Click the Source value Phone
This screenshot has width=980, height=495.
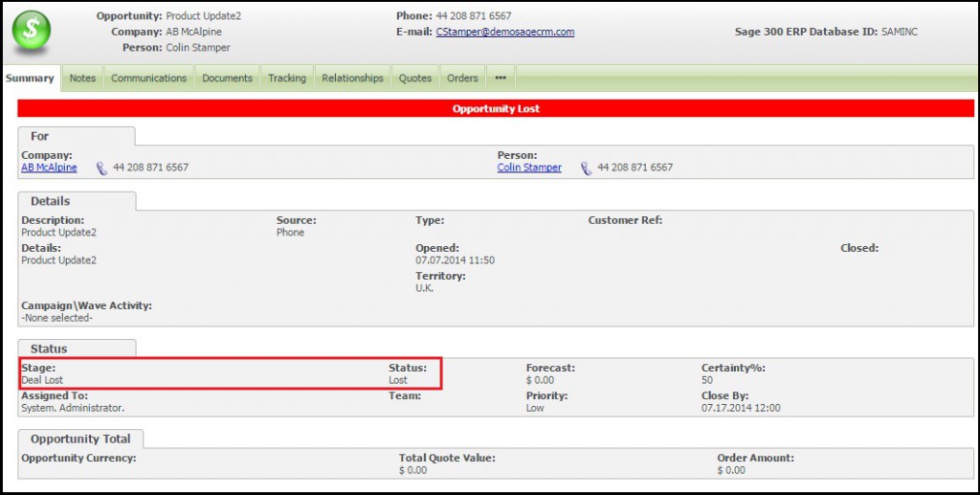(290, 232)
